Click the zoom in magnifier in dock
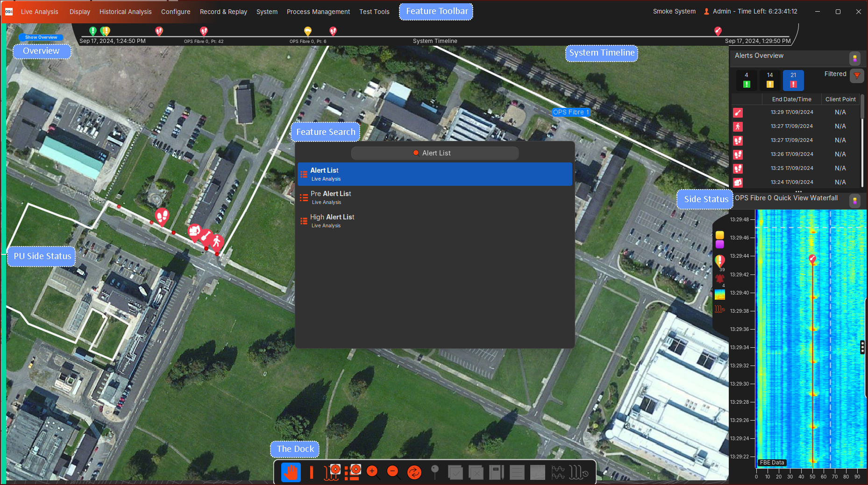This screenshot has width=868, height=485. pos(373,472)
